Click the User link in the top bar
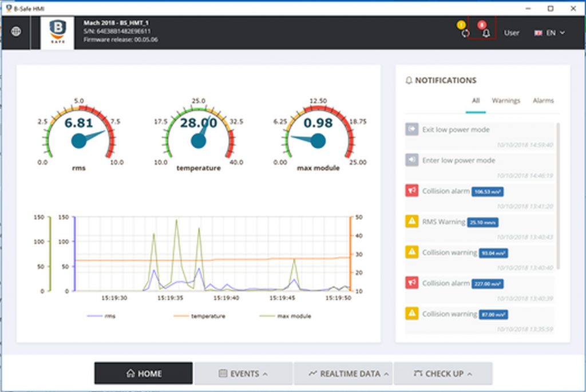 point(512,33)
